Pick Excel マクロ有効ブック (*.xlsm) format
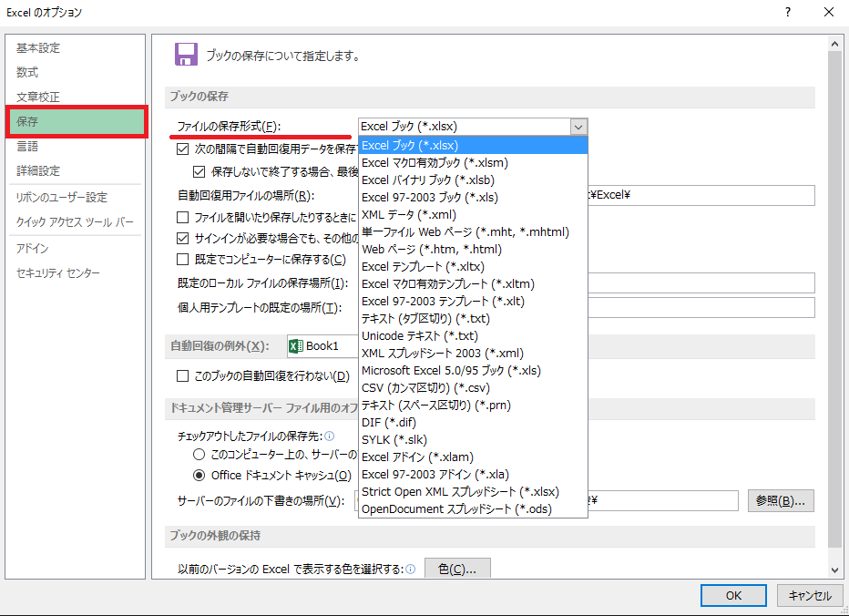Screen dimensions: 849x616 (x=435, y=163)
